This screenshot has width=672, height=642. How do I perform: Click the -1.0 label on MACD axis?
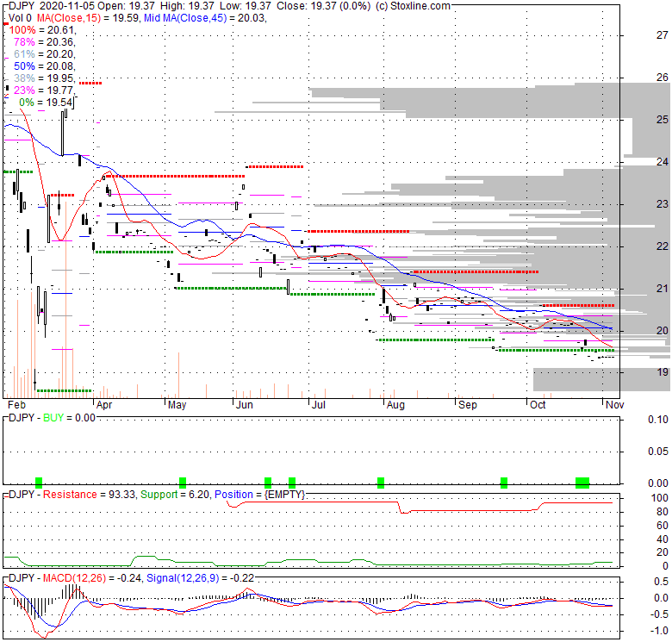tap(660, 631)
